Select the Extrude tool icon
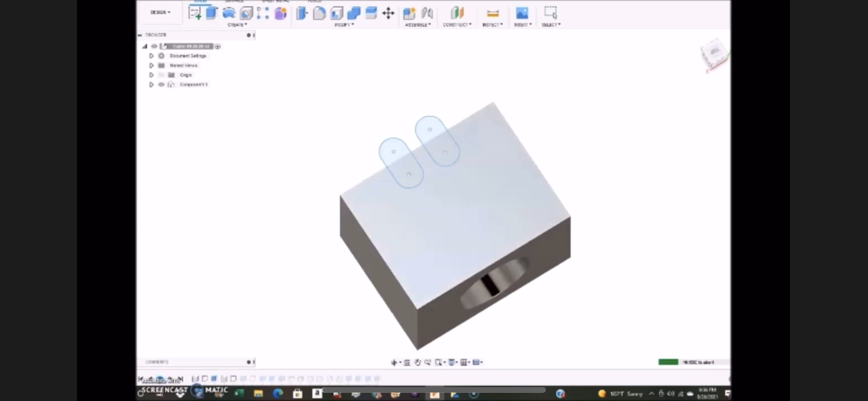This screenshot has height=401, width=868. [212, 13]
